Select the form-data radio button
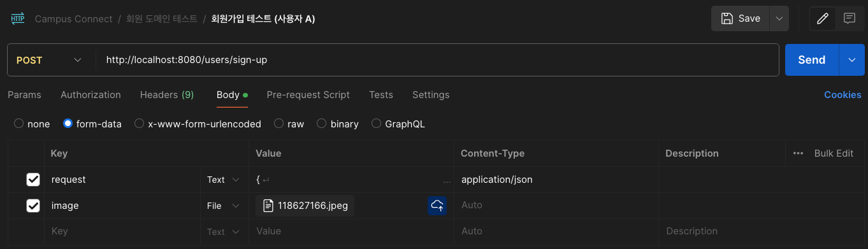The image size is (868, 249). coord(68,124)
